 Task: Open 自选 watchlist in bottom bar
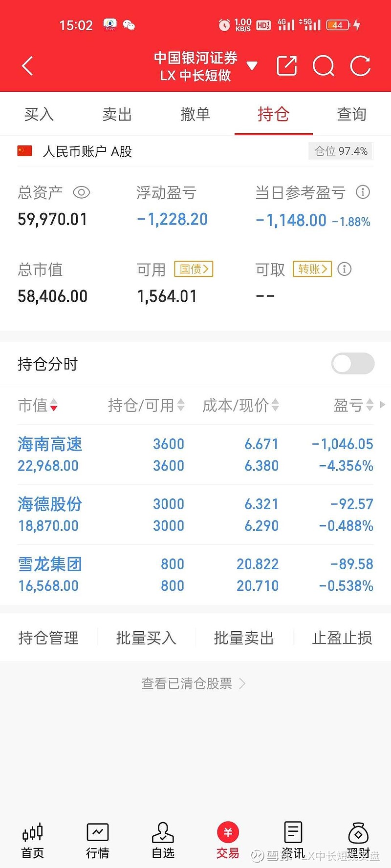163,841
